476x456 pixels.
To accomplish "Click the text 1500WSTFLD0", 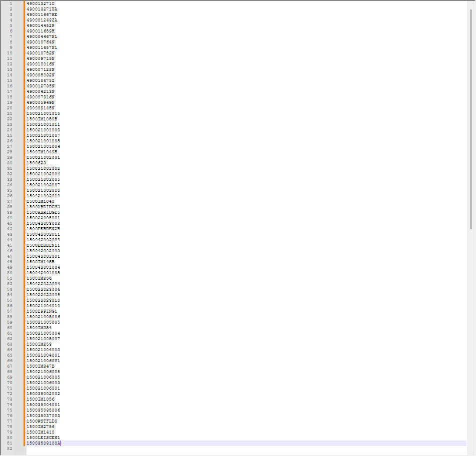I will click(42, 421).
